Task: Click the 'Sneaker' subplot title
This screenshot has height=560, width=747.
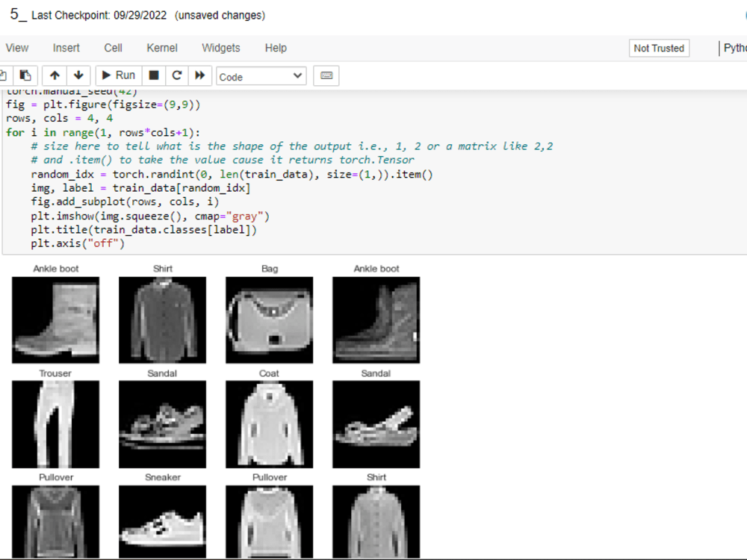Action: pyautogui.click(x=162, y=477)
